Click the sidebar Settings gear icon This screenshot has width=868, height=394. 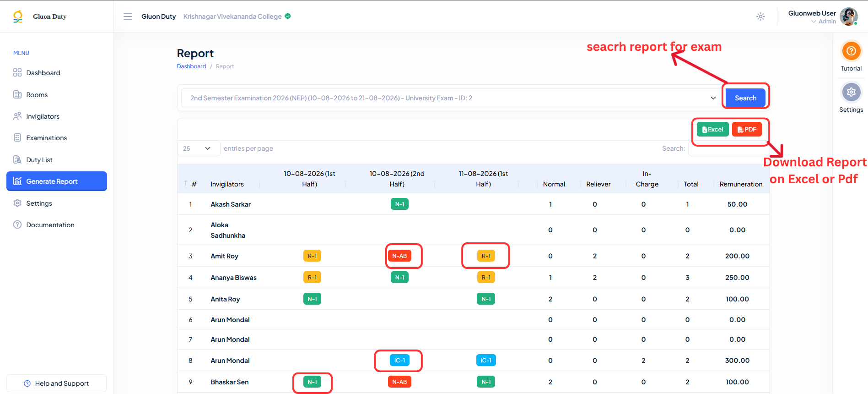pyautogui.click(x=17, y=203)
